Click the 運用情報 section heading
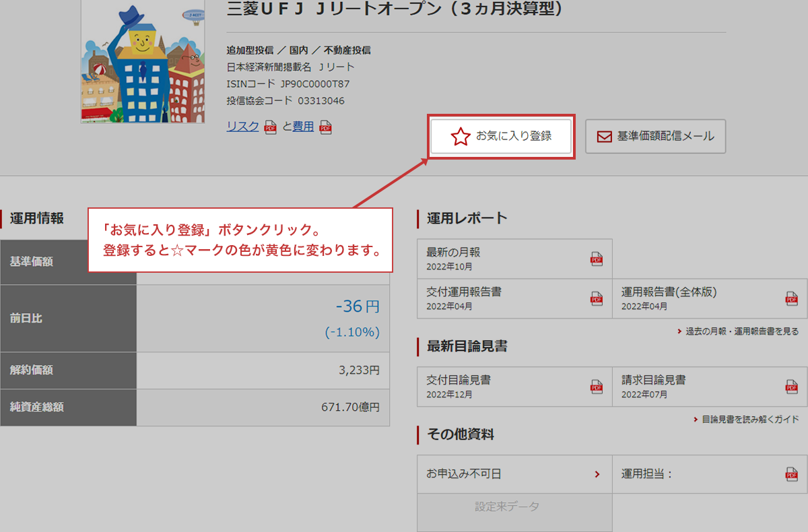This screenshot has height=532, width=808. [36, 218]
